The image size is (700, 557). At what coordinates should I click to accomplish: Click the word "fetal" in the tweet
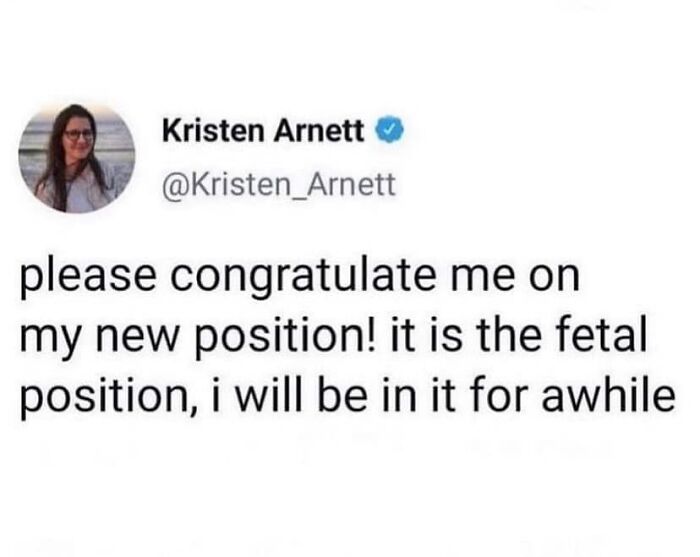pyautogui.click(x=615, y=338)
